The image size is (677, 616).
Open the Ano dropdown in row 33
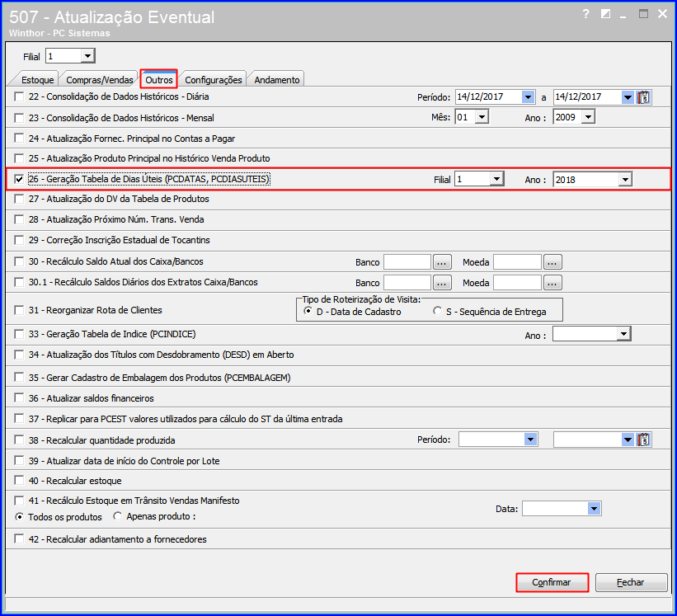pyautogui.click(x=623, y=334)
